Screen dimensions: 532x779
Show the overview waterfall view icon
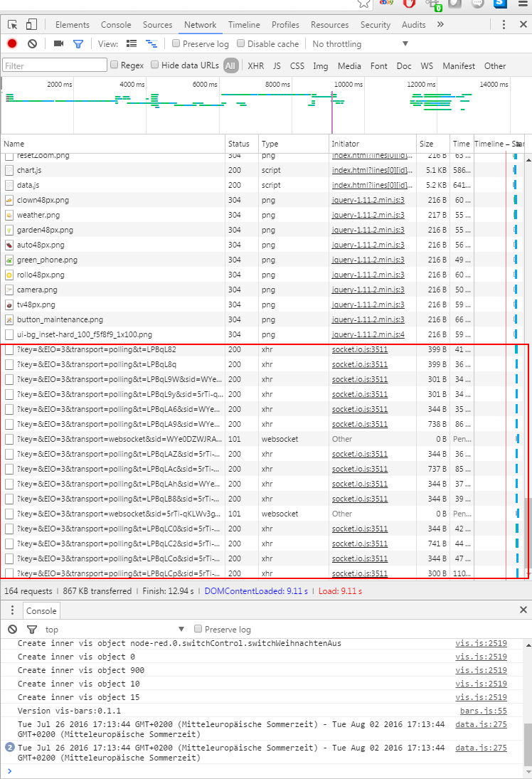151,44
